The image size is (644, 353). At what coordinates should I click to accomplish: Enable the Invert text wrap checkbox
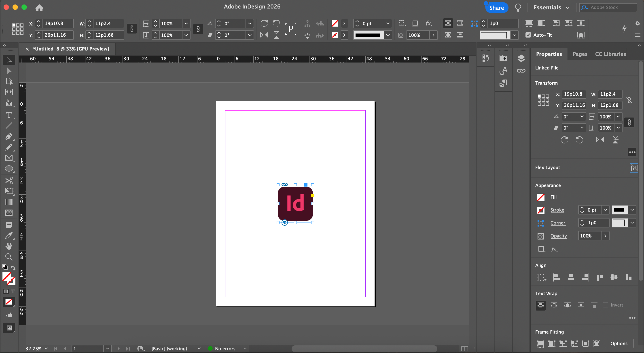605,305
